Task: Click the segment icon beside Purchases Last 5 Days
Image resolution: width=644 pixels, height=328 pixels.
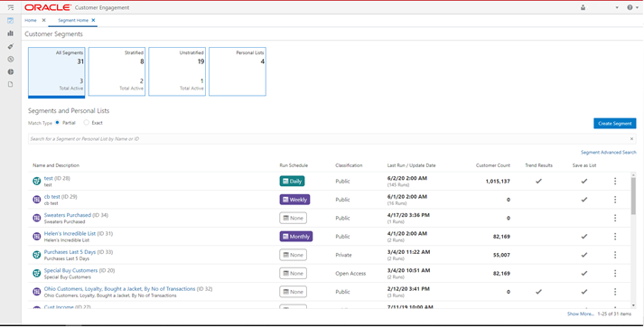Action: pyautogui.click(x=36, y=255)
